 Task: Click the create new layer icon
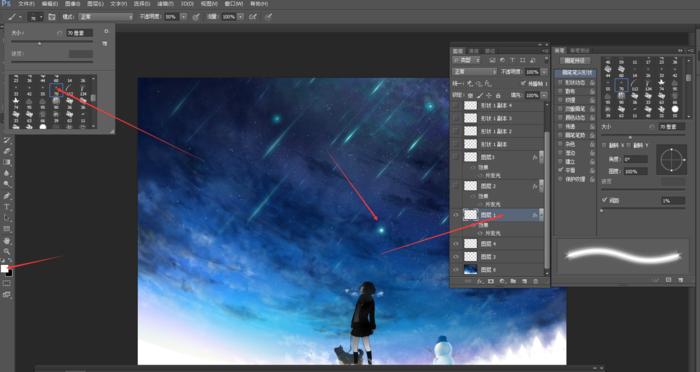(x=524, y=281)
